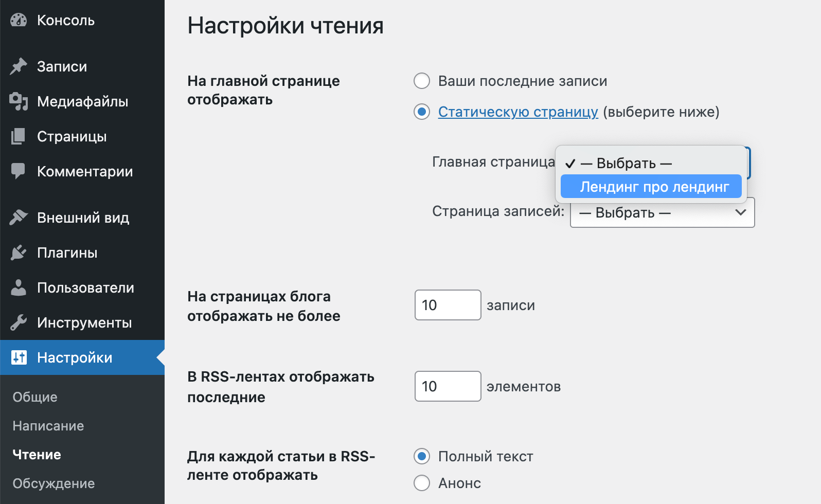
Task: Pick the checked — Выбрать — option
Action: 651,164
